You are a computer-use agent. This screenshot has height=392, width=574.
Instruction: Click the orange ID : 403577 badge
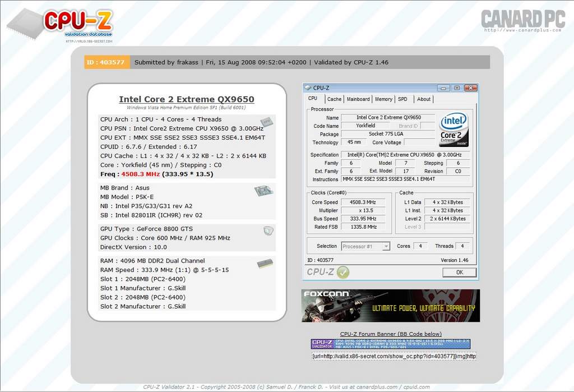[x=107, y=62]
